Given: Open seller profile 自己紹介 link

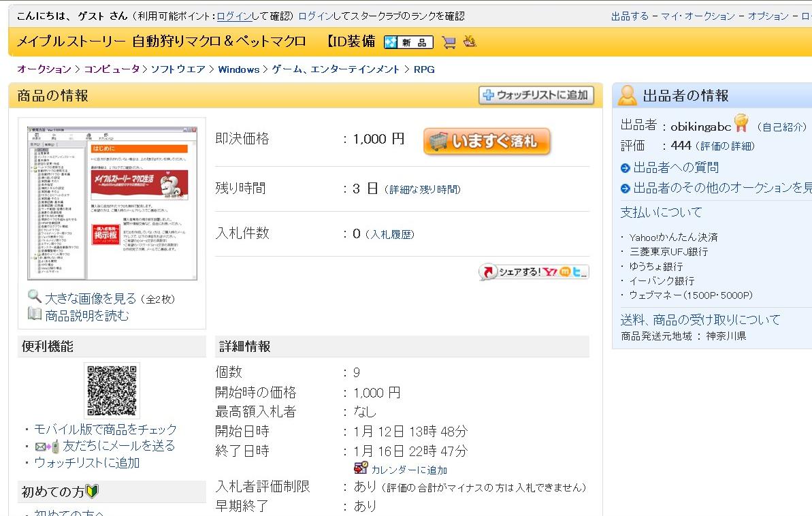Looking at the screenshot, I should [x=781, y=127].
